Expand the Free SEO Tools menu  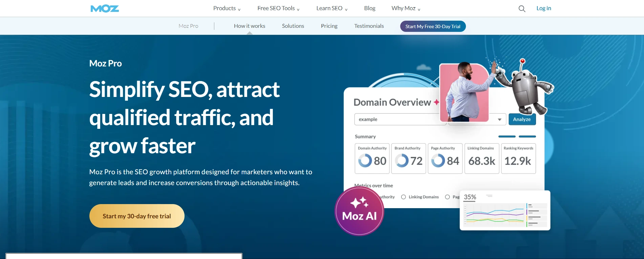coord(278,8)
